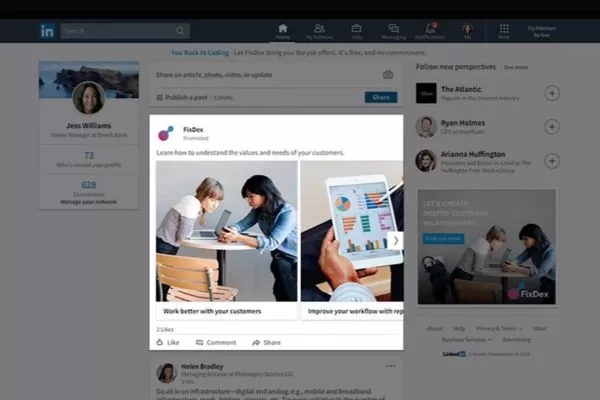Click Find out more on FixDex banner
600x400 pixels.
click(x=443, y=238)
